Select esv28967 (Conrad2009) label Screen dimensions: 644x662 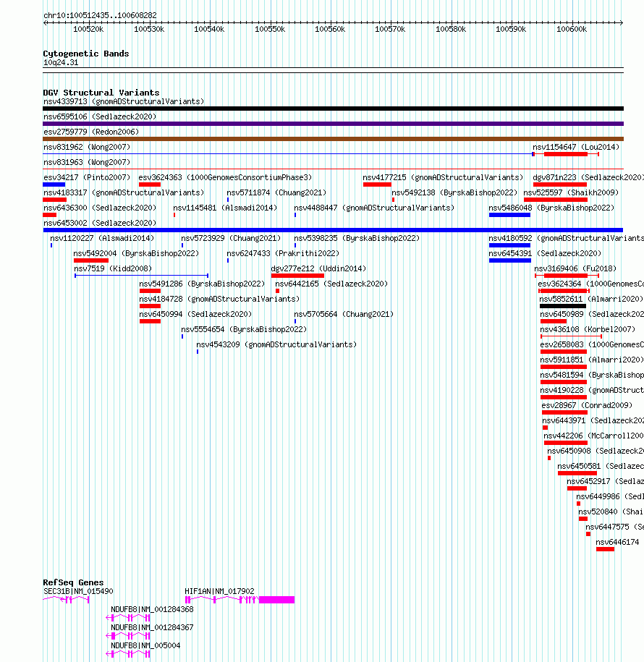click(587, 405)
